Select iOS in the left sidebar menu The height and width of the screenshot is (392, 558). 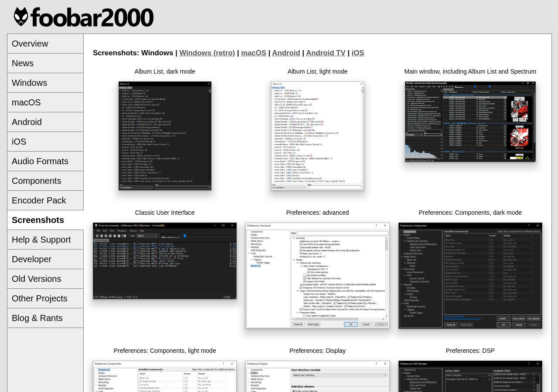[45, 142]
